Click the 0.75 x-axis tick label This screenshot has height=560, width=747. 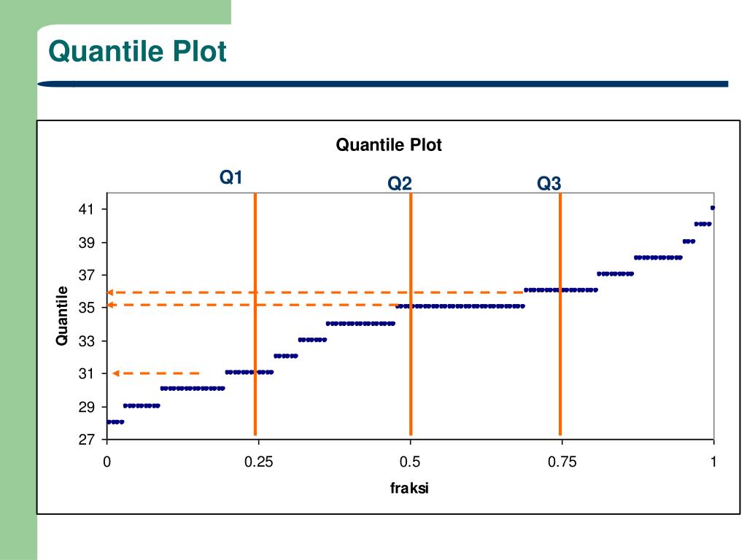pyautogui.click(x=562, y=462)
